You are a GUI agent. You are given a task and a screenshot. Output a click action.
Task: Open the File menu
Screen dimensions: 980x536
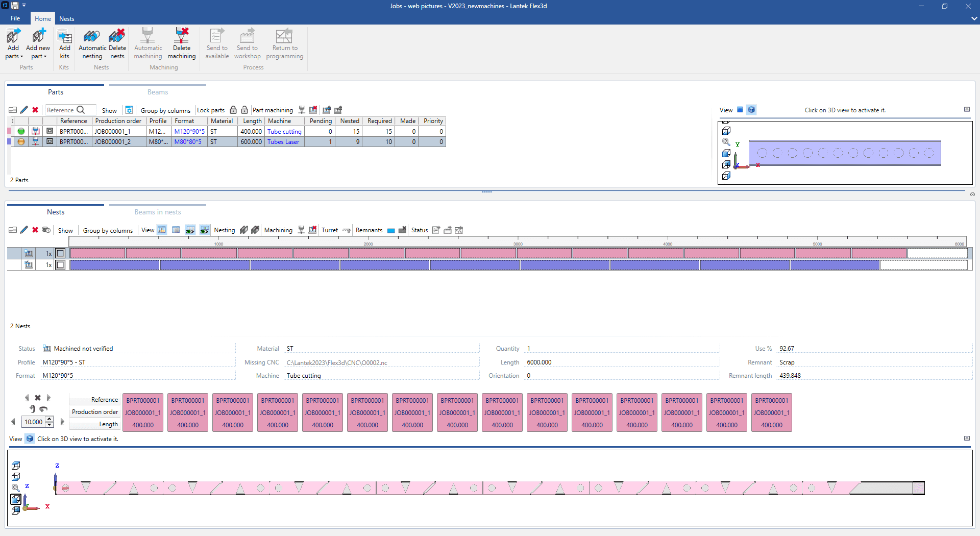(15, 18)
